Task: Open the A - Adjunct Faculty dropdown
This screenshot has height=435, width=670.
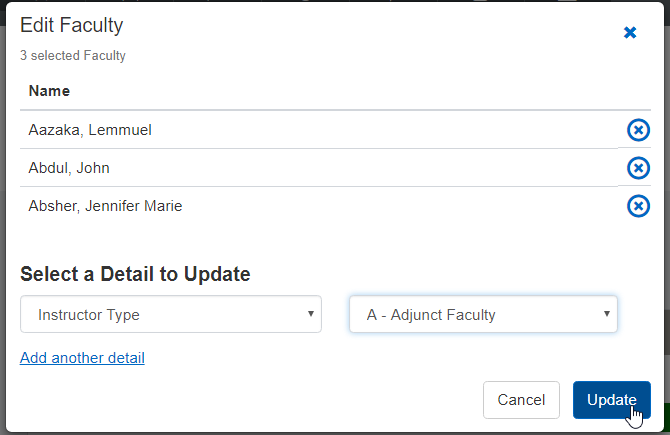Action: (482, 314)
